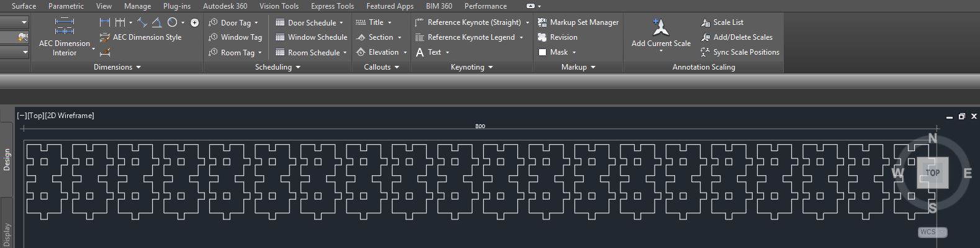Click the AEC Dimension Interior tool icon
This screenshot has height=248, width=980.
[x=65, y=26]
